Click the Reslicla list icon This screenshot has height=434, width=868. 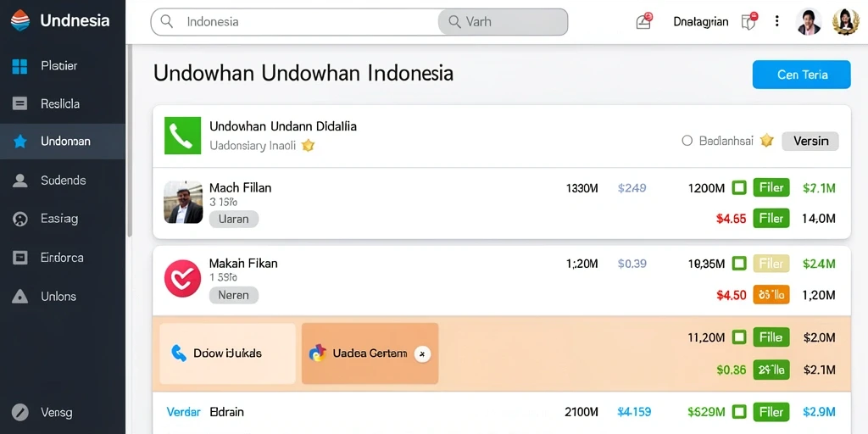[x=20, y=103]
